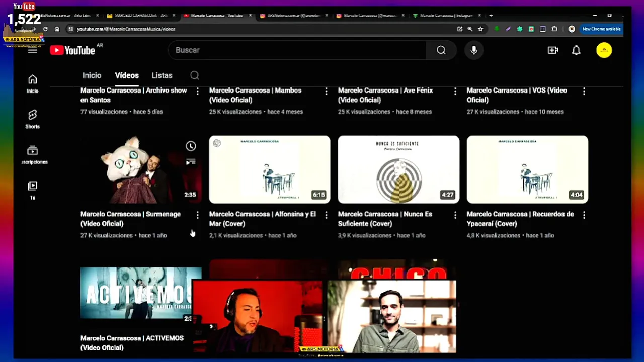
Task: Open the Archivo show en Santos title link
Action: (x=133, y=95)
